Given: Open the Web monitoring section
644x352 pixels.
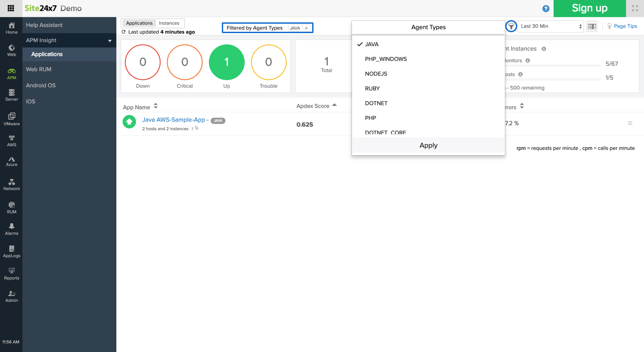Looking at the screenshot, I should click(12, 51).
